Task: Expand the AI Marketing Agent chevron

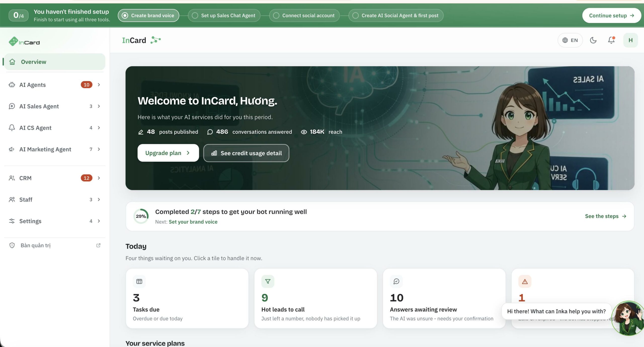Action: pyautogui.click(x=99, y=149)
